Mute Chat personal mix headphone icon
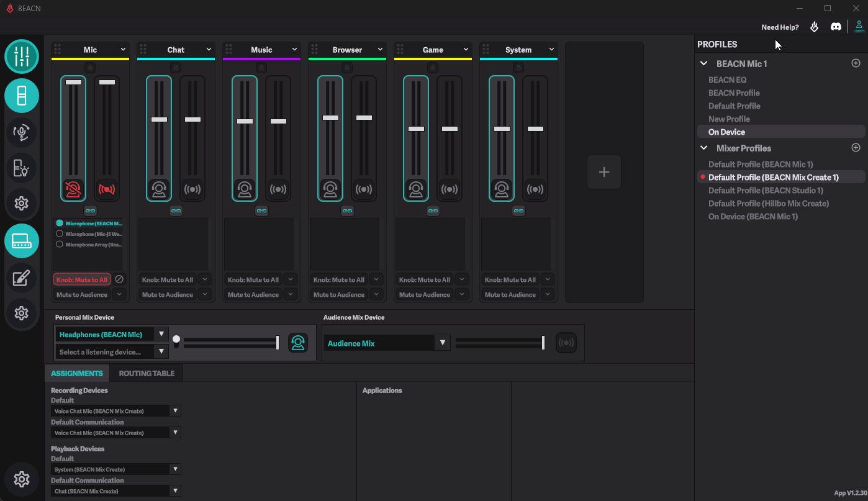This screenshot has width=868, height=501. point(159,189)
